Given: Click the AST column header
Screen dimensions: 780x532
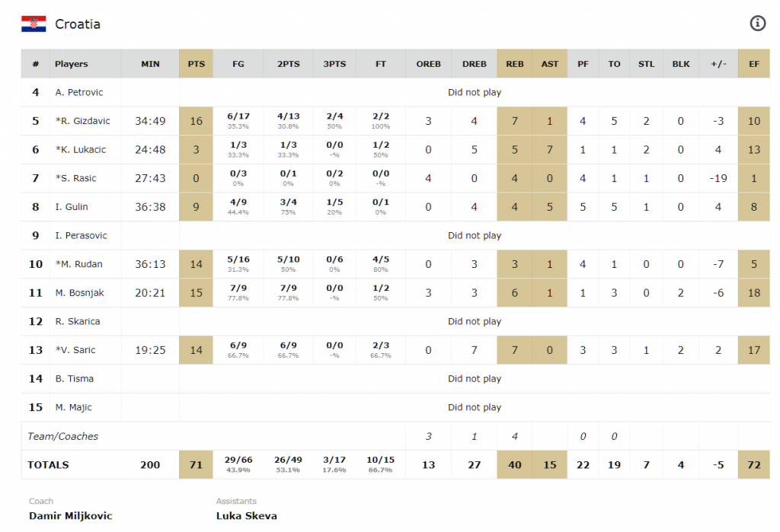Looking at the screenshot, I should (x=550, y=64).
